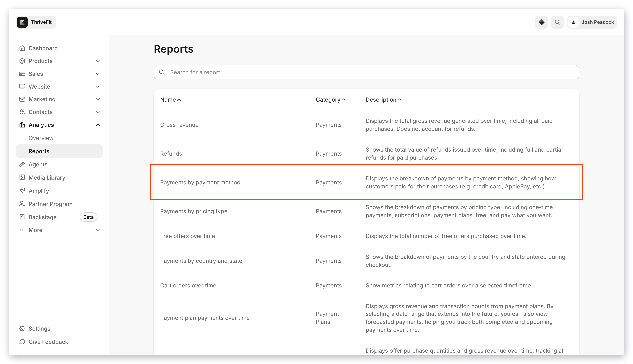Click the Refunds description text

[x=464, y=153]
